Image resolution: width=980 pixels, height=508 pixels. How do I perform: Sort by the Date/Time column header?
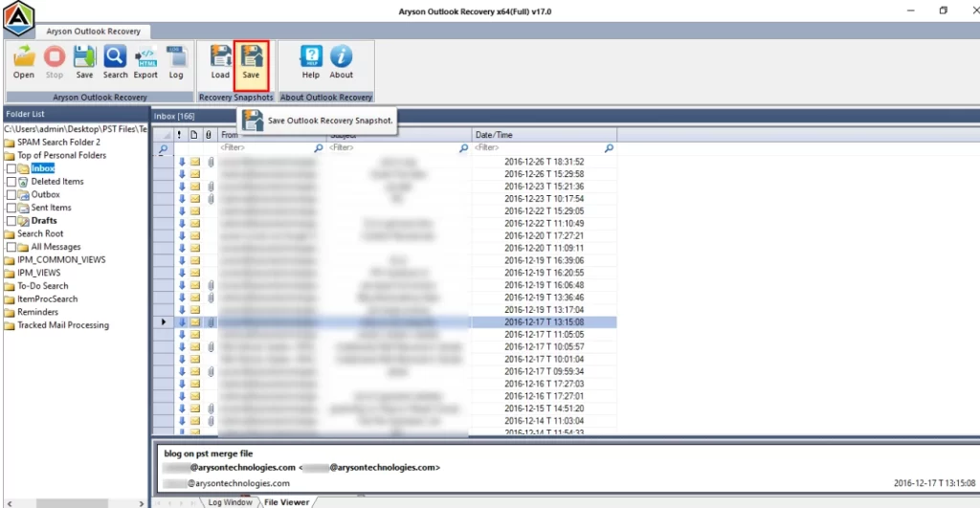coord(545,135)
